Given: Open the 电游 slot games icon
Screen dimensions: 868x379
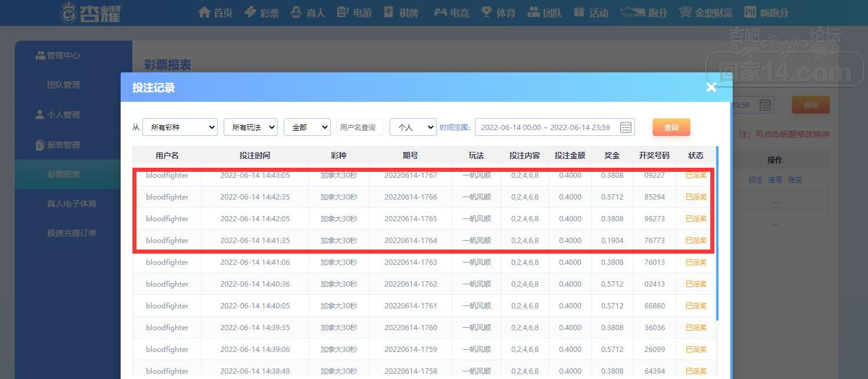Looking at the screenshot, I should pos(343,12).
